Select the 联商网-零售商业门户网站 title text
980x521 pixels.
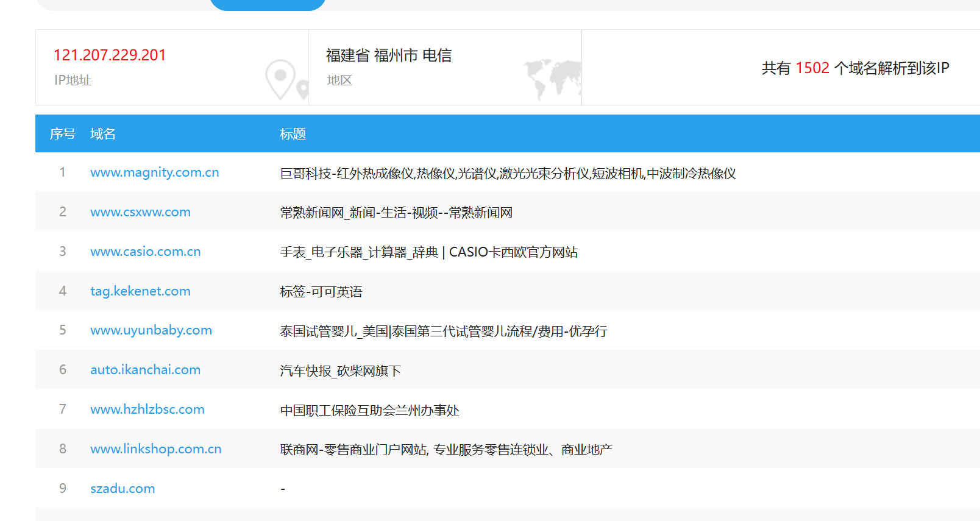pos(446,450)
